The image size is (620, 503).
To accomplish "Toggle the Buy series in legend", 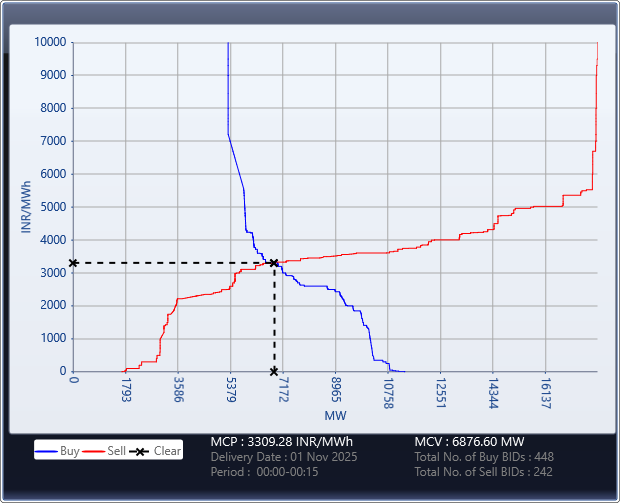I will point(58,451).
